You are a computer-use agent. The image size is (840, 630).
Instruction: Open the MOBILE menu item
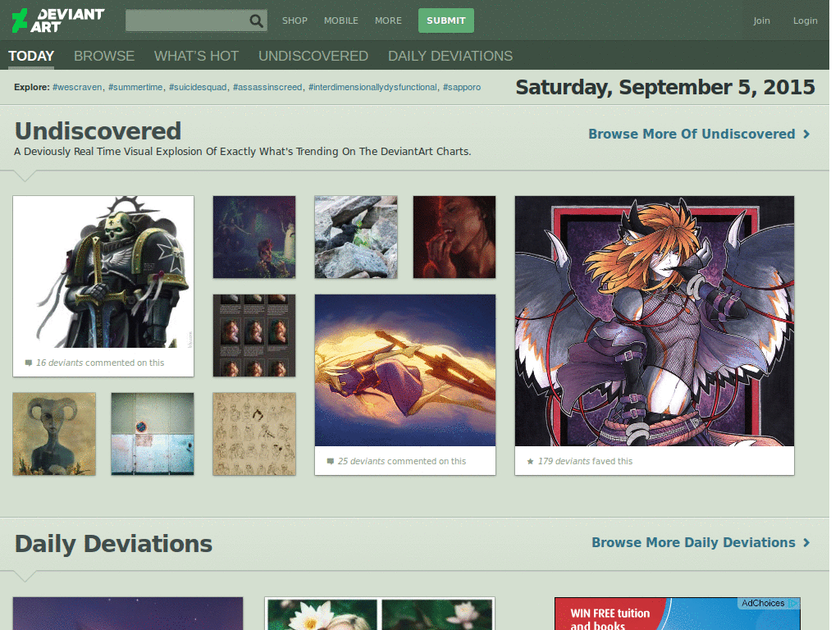tap(340, 21)
